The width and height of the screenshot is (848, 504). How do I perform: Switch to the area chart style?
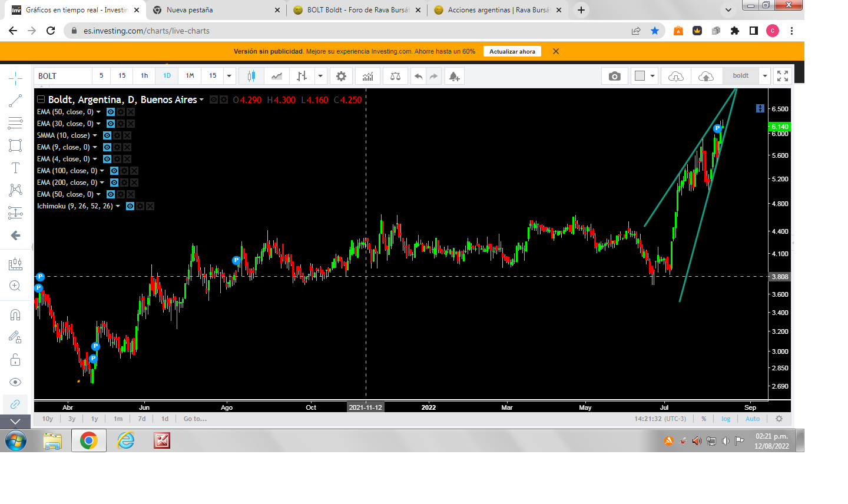(276, 76)
